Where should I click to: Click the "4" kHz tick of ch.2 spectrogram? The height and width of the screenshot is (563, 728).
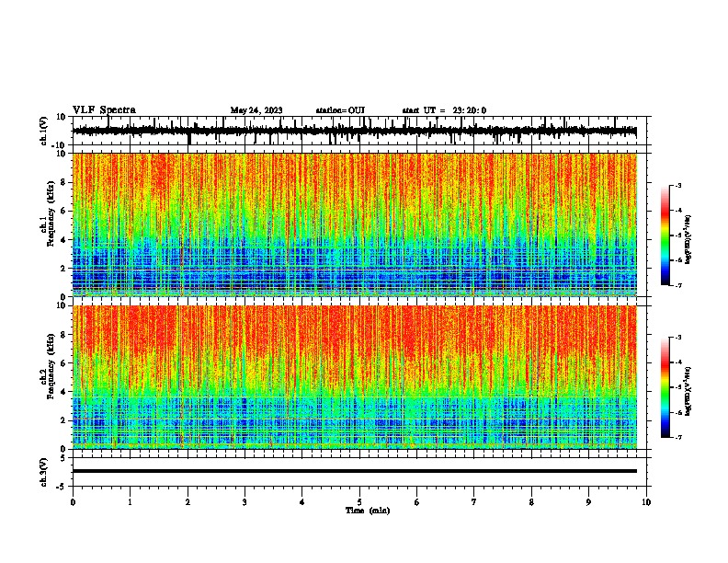click(x=63, y=392)
